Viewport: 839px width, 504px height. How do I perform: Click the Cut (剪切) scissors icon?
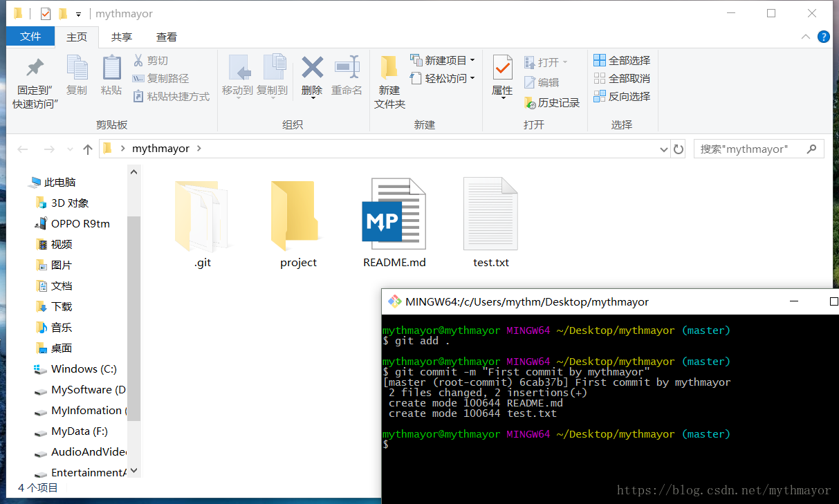(x=138, y=60)
